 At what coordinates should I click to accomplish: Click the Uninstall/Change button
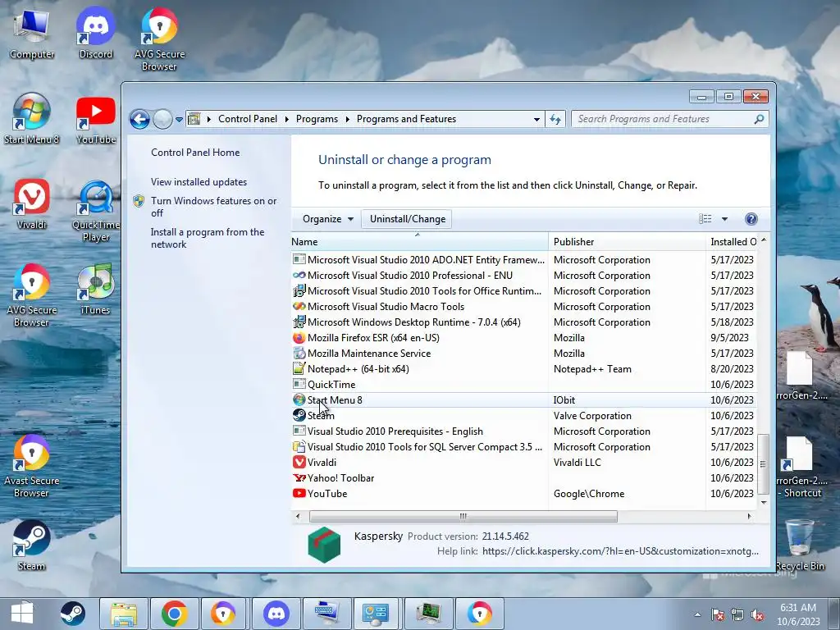[x=407, y=218]
